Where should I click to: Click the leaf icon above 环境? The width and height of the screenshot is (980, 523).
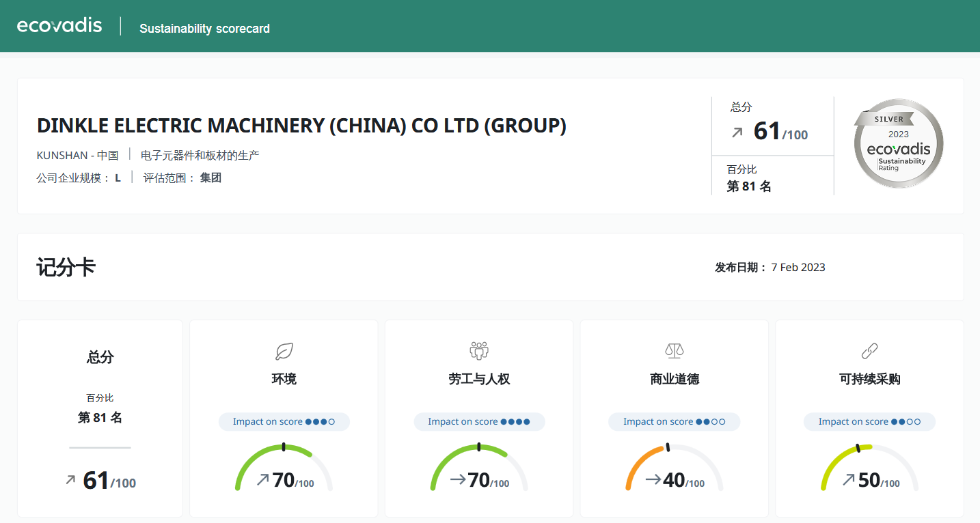click(284, 352)
